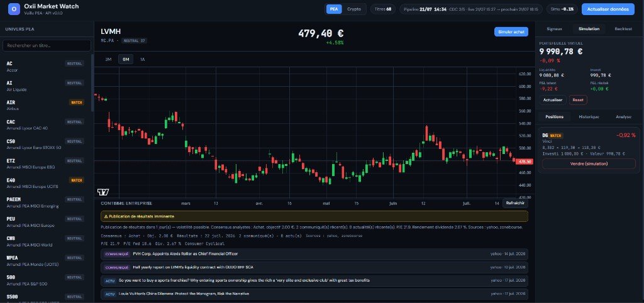Viewport: 644px width, 303px height.
Task: Click the Reset portfolio button
Action: coord(578,100)
